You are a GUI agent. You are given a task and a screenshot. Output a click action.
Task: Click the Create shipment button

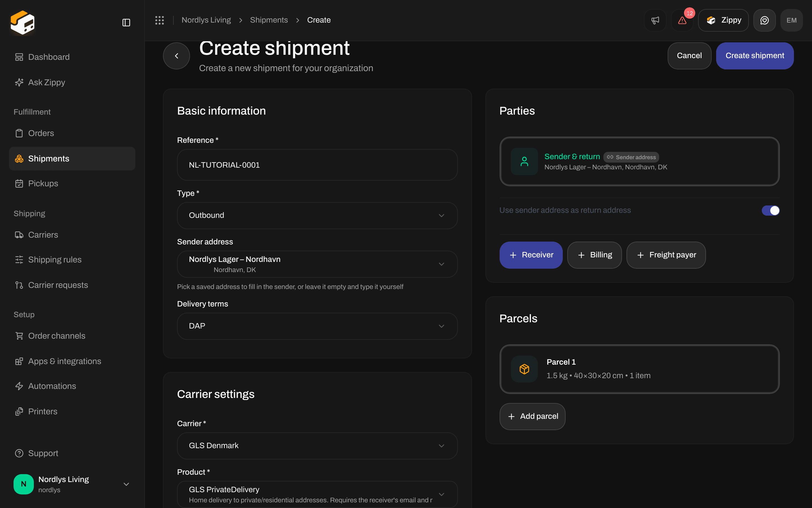754,56
